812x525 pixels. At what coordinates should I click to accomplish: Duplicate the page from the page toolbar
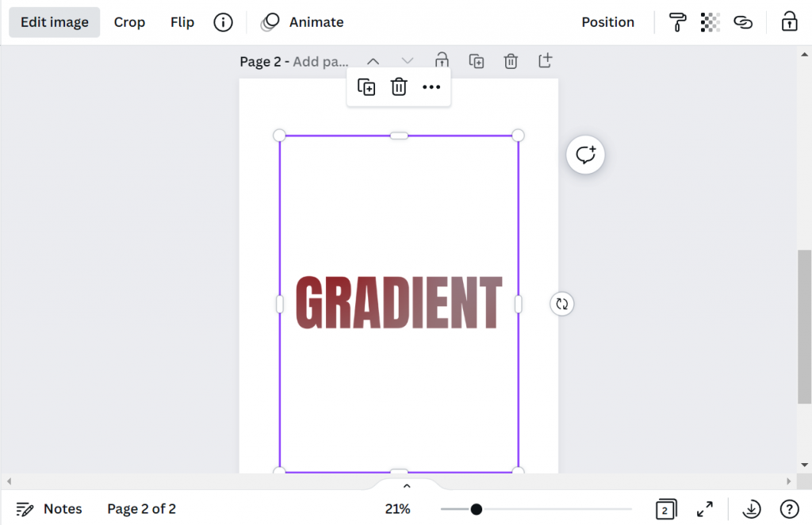click(x=477, y=60)
